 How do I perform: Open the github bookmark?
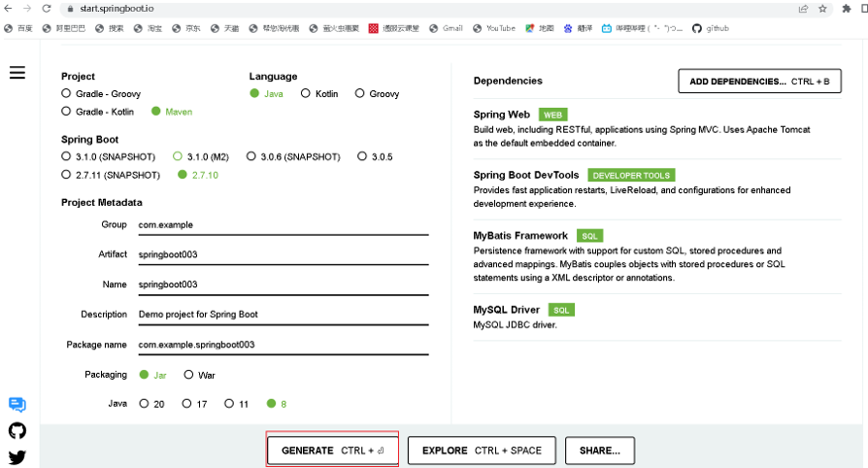coord(712,28)
